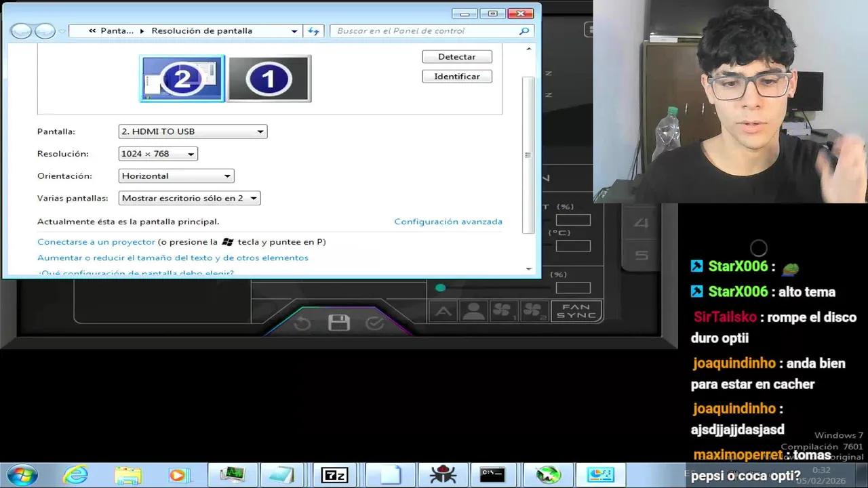868x488 pixels.
Task: Click the scrollbar up arrow in display settings
Action: pyautogui.click(x=529, y=49)
